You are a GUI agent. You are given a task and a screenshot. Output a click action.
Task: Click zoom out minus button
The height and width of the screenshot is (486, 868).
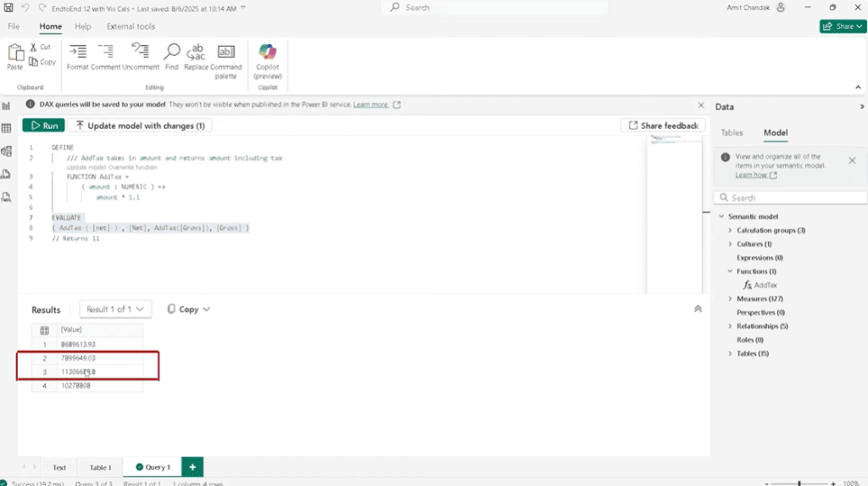[x=766, y=483]
